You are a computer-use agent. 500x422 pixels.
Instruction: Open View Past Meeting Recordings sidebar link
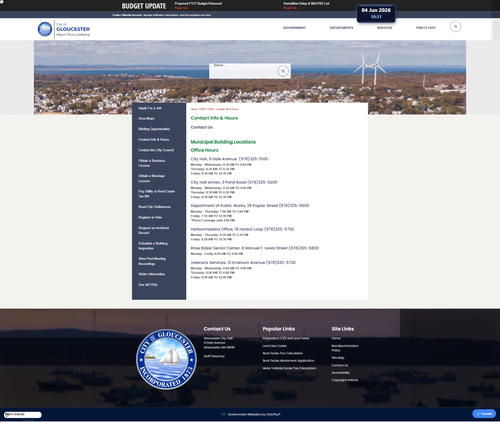point(152,261)
